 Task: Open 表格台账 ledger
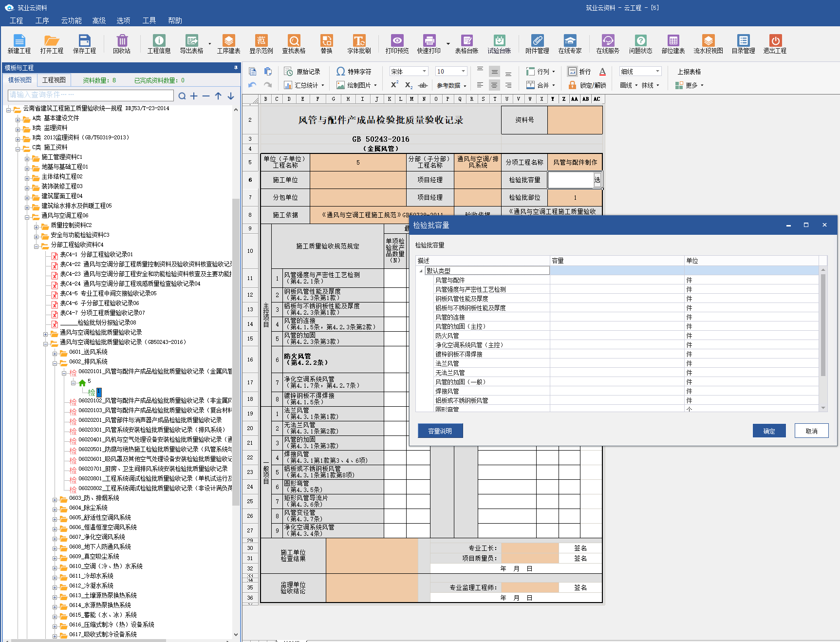[467, 44]
